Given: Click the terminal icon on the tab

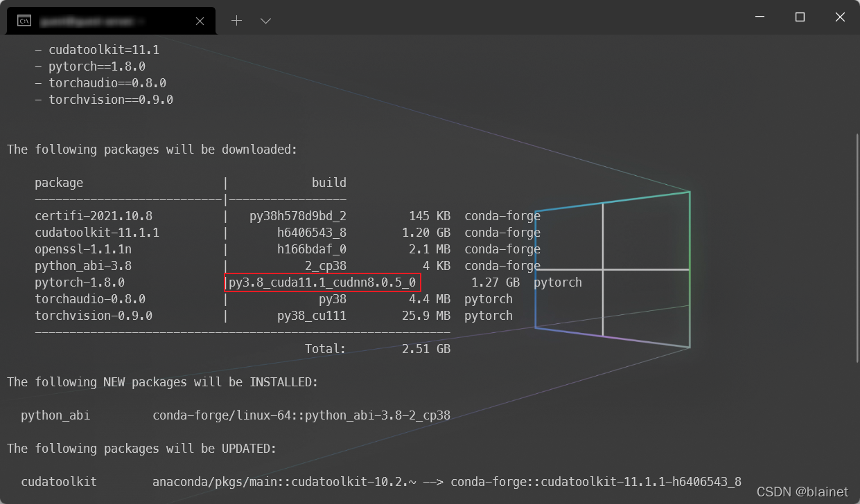Looking at the screenshot, I should (24, 21).
